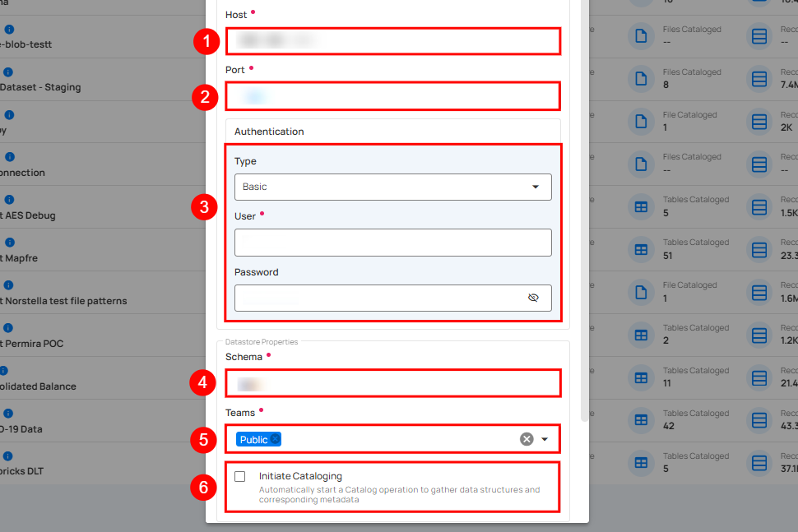
Task: Enable the Initiate Cataloging checkbox
Action: (240, 476)
